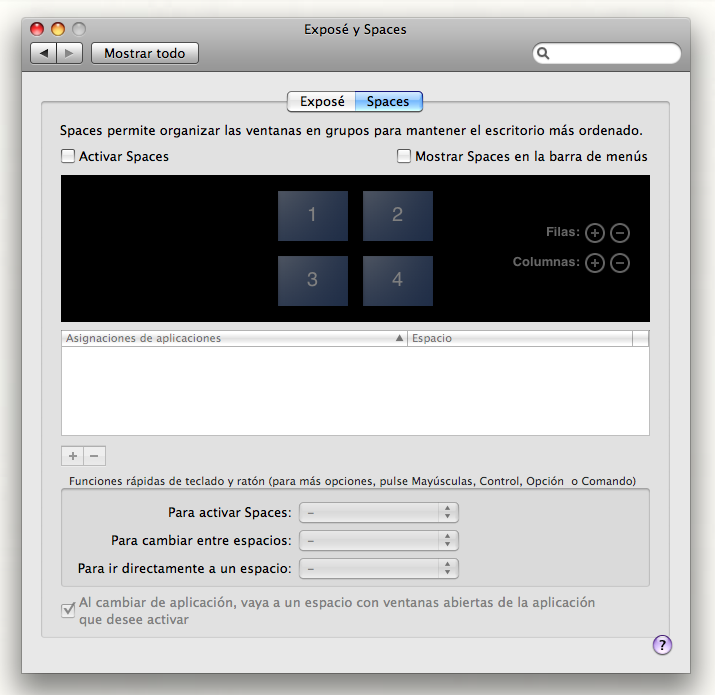Remove application assignment with minus button
Viewport: 715px width, 695px height.
click(x=94, y=456)
